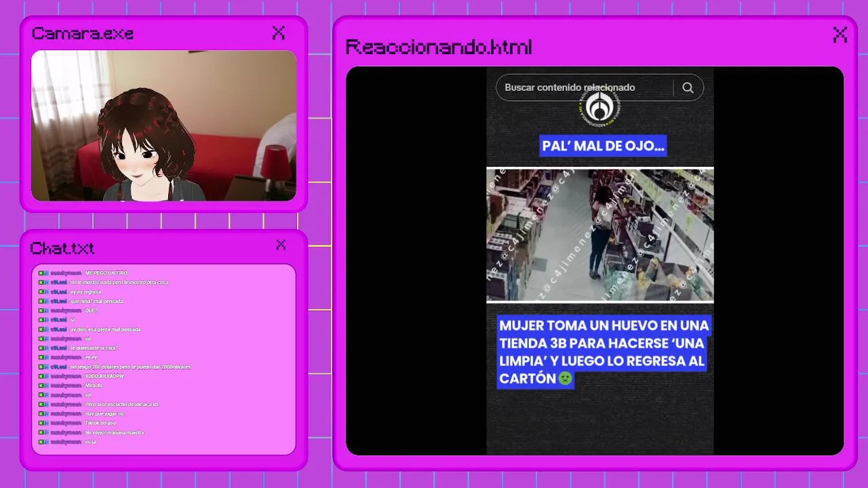868x488 pixels.
Task: Click the last chat message 'es ia'
Action: tap(90, 442)
